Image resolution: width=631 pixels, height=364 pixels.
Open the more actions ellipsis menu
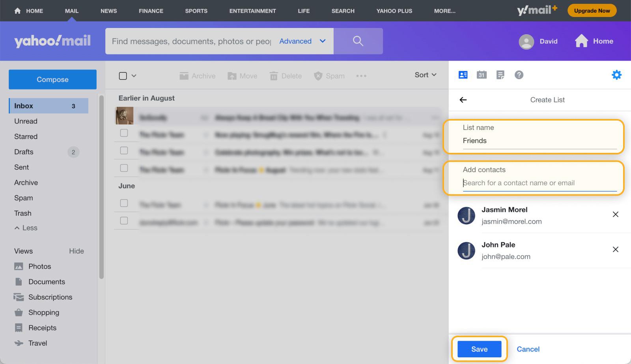361,76
